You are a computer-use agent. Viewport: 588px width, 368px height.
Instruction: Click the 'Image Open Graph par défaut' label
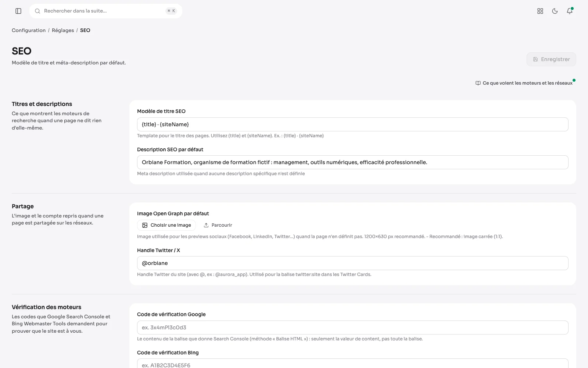click(173, 213)
